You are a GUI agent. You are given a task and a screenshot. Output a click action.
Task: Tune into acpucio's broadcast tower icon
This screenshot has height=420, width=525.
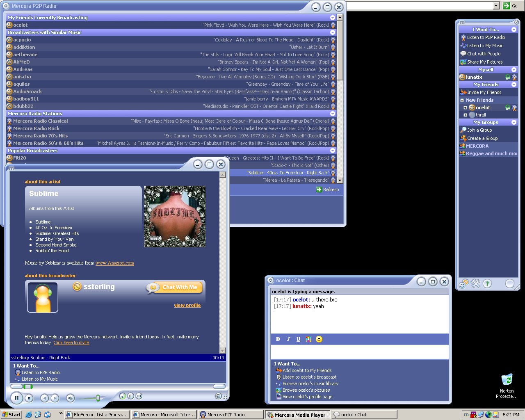pyautogui.click(x=333, y=40)
